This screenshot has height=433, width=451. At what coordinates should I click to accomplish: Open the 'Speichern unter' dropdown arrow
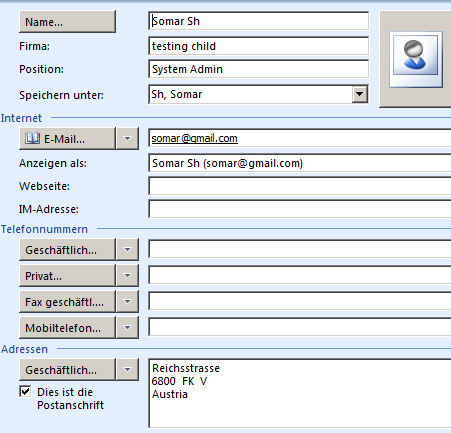point(360,94)
